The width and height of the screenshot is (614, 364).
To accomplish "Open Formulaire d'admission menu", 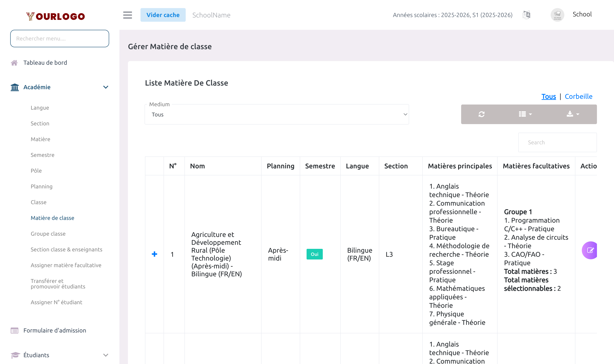I will [x=55, y=330].
